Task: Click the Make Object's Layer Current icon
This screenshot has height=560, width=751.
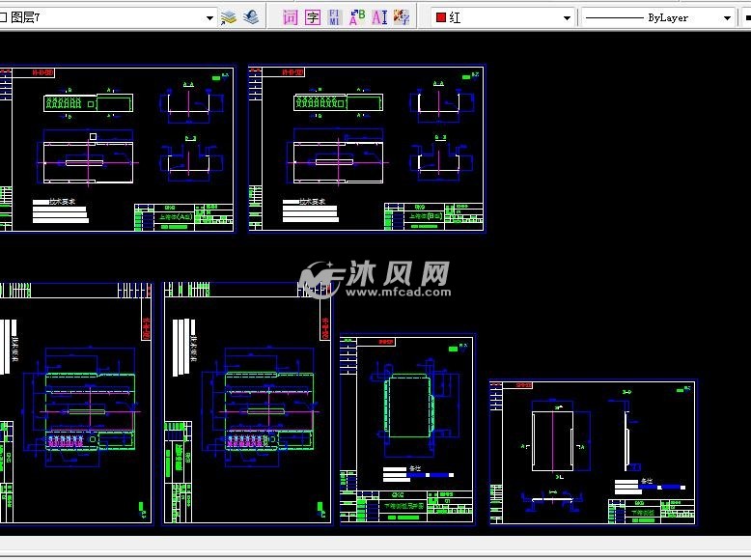Action: tap(229, 17)
